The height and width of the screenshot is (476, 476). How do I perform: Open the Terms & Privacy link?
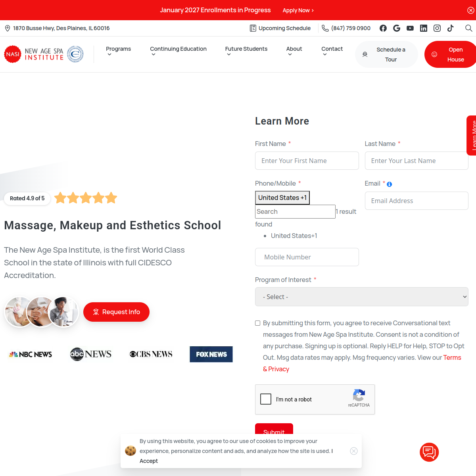tap(276, 369)
